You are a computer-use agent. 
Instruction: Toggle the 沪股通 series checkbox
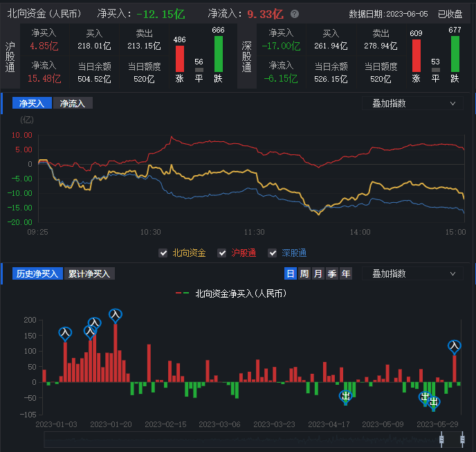222,253
